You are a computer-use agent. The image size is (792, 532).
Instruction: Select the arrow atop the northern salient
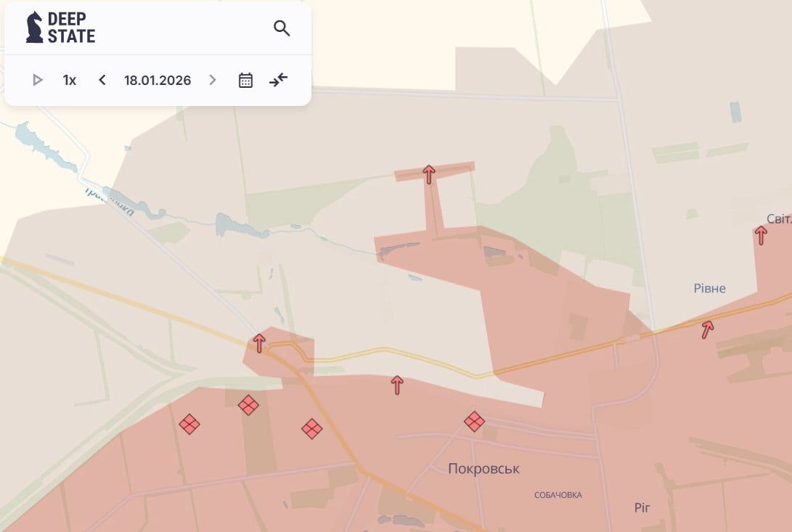point(428,173)
